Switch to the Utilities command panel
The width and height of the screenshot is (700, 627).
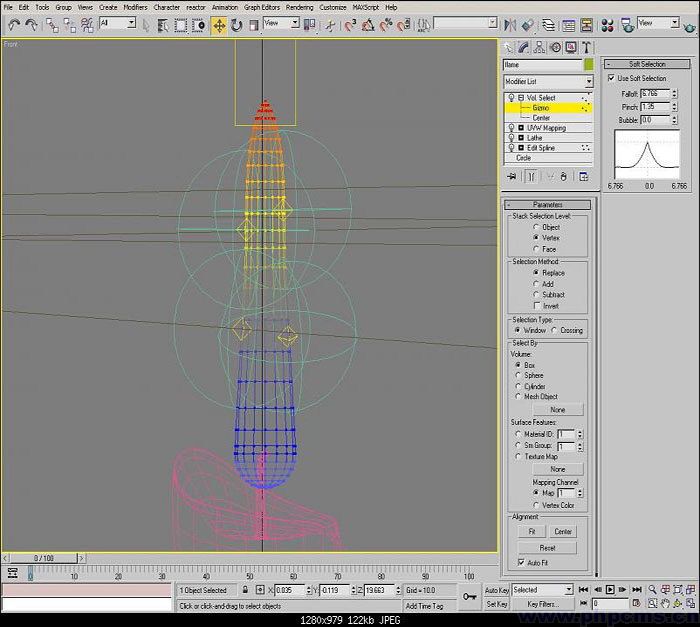[587, 47]
